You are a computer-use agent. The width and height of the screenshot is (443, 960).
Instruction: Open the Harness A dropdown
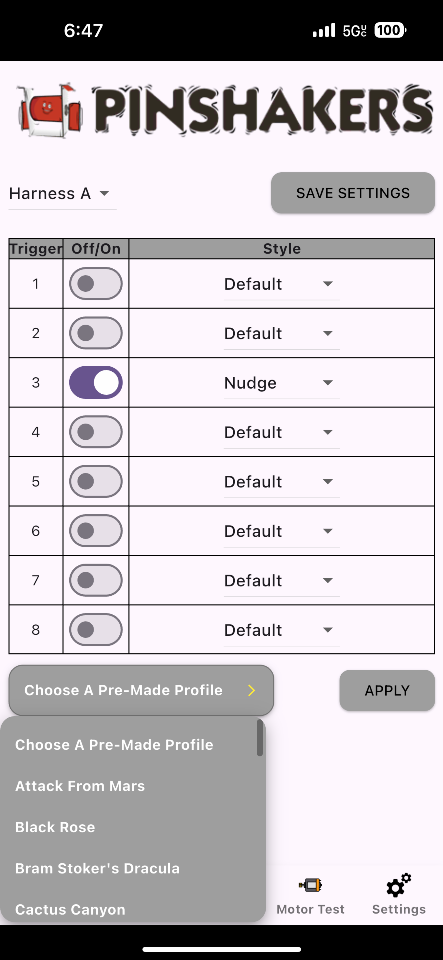coord(62,193)
